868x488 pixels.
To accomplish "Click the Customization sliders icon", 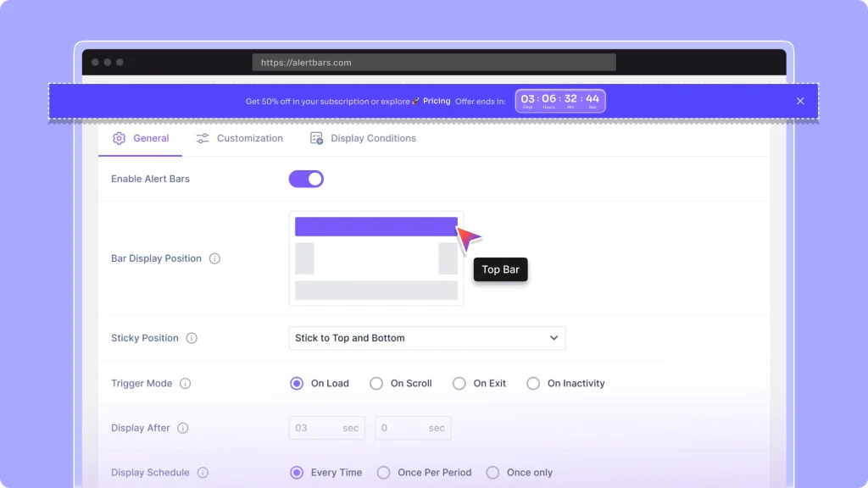I will click(x=203, y=138).
